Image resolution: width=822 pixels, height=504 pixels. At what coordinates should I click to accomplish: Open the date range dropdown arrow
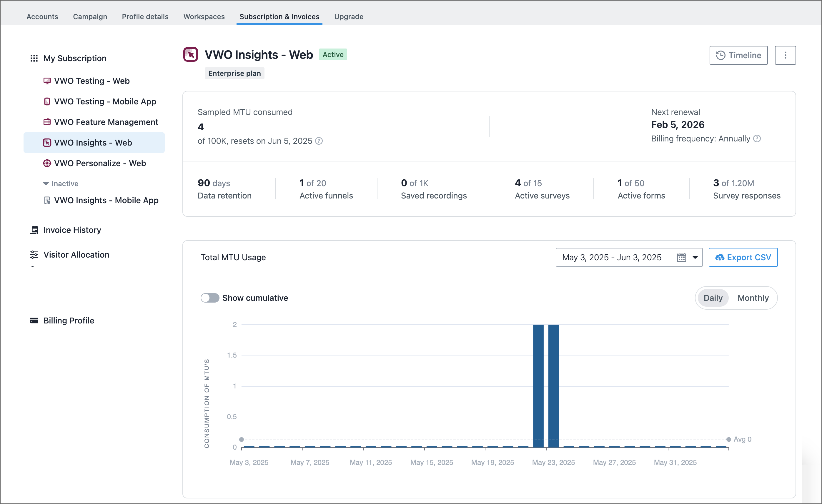(695, 257)
